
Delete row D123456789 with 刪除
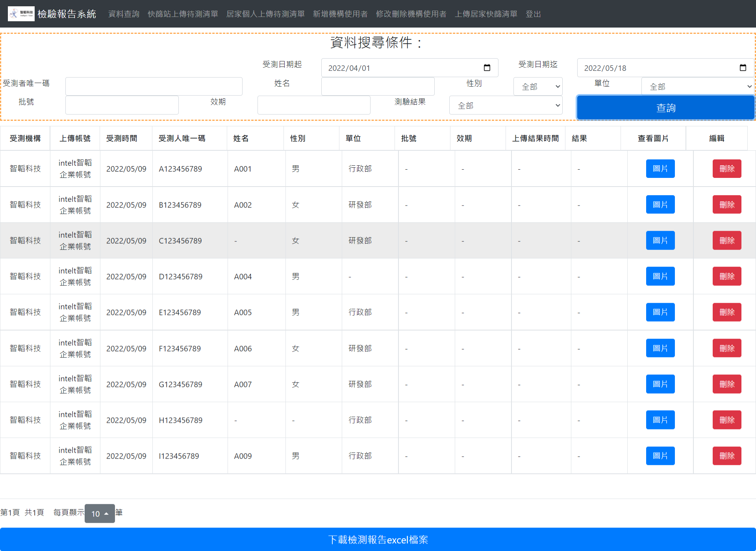tap(727, 276)
